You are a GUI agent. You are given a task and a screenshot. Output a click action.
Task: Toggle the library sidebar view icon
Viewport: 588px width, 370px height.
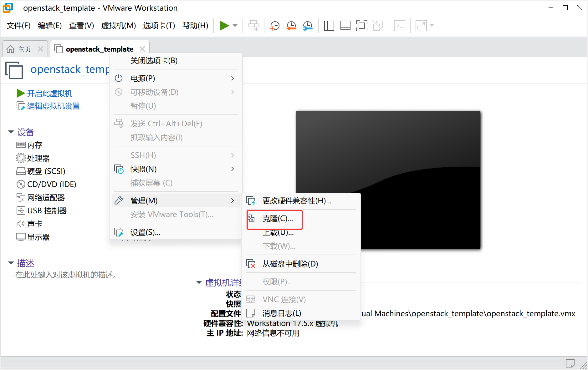coord(329,26)
